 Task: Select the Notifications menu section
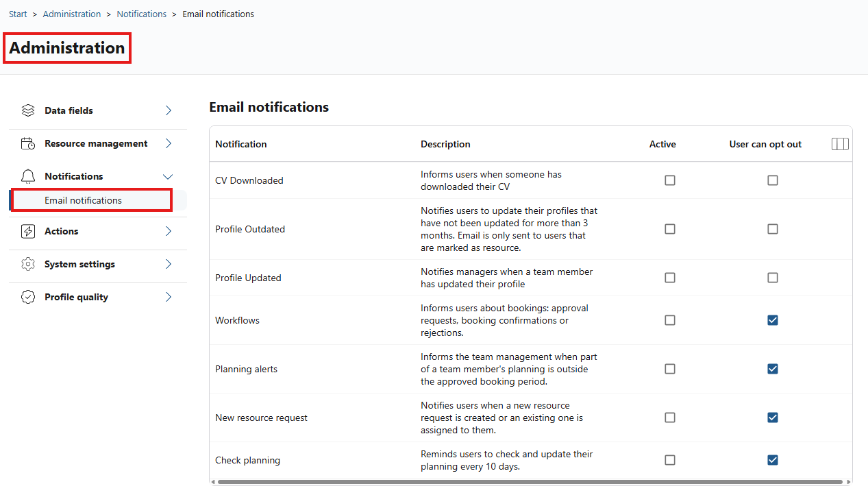[98, 176]
